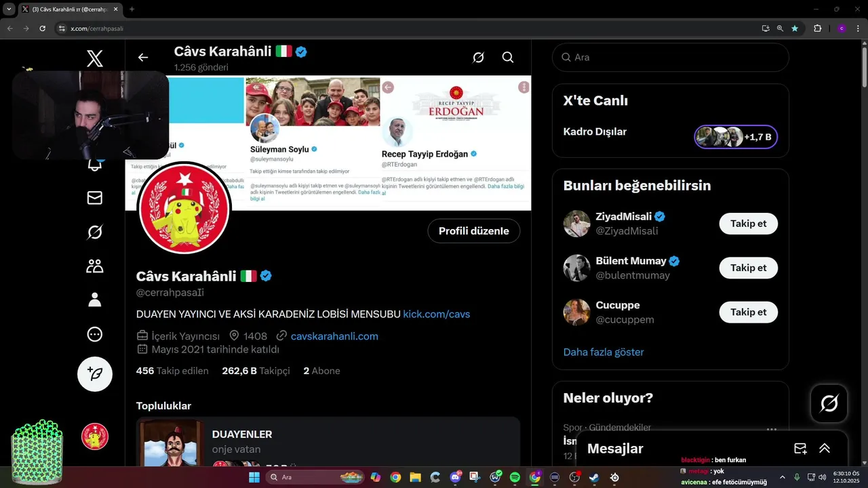Open Discord from the taskbar

coord(455,477)
